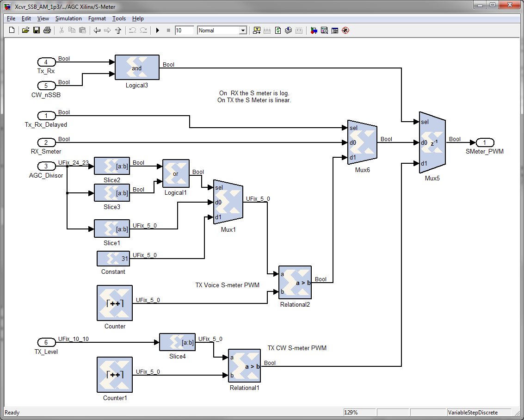This screenshot has width=524, height=420.
Task: Update the model diagram
Action: pos(278,30)
